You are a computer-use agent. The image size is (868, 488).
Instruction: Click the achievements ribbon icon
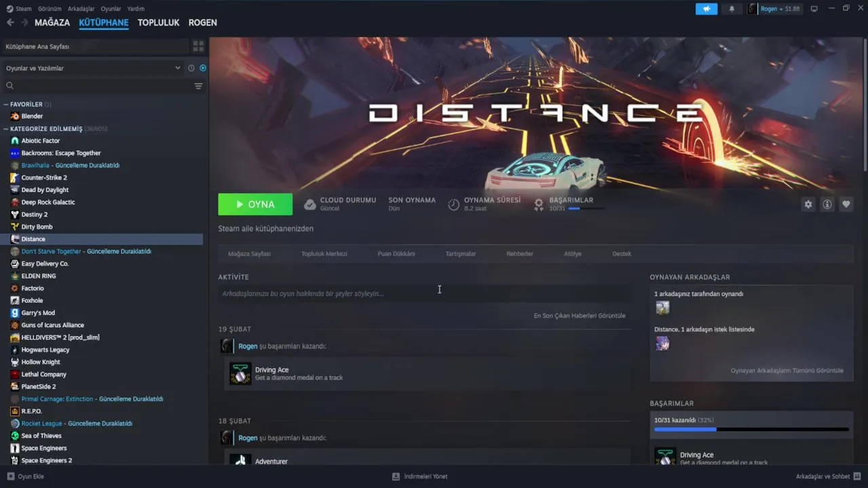click(x=538, y=204)
